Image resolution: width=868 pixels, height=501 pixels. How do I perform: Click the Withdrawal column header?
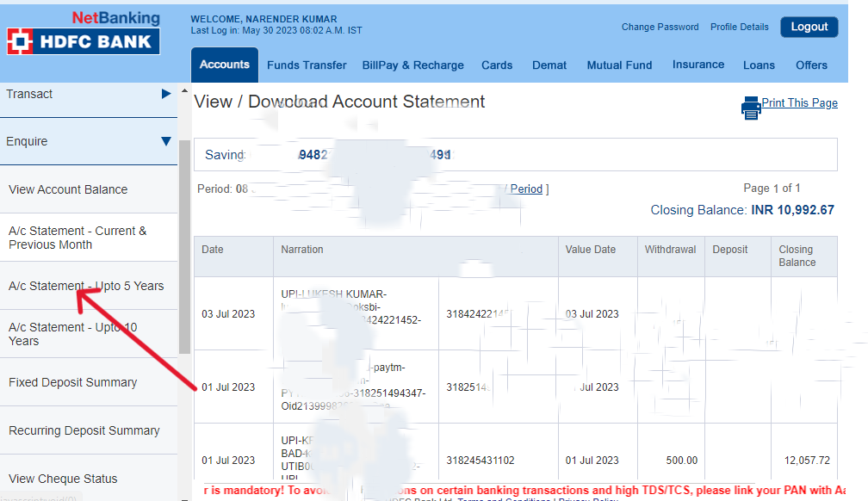point(671,257)
